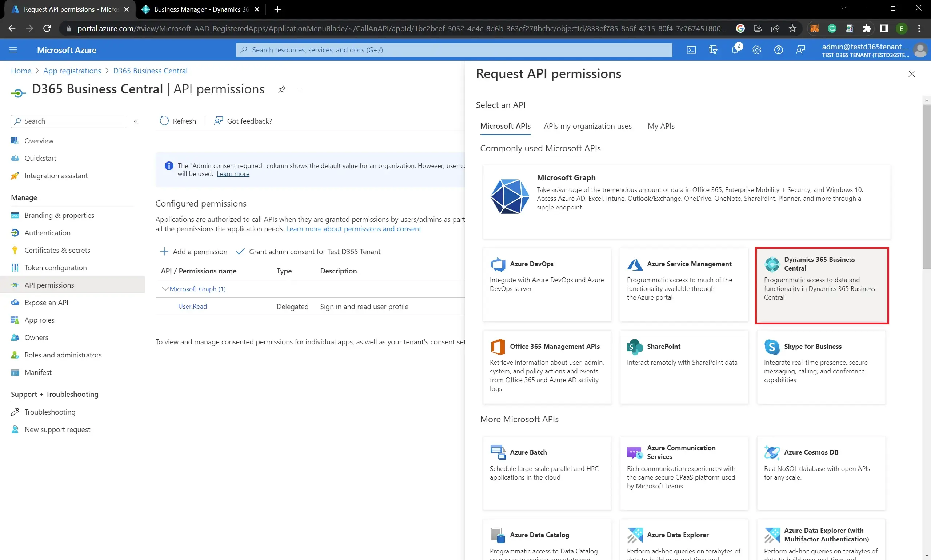931x560 pixels.
Task: Select the APIs my organization uses tab
Action: pyautogui.click(x=588, y=126)
